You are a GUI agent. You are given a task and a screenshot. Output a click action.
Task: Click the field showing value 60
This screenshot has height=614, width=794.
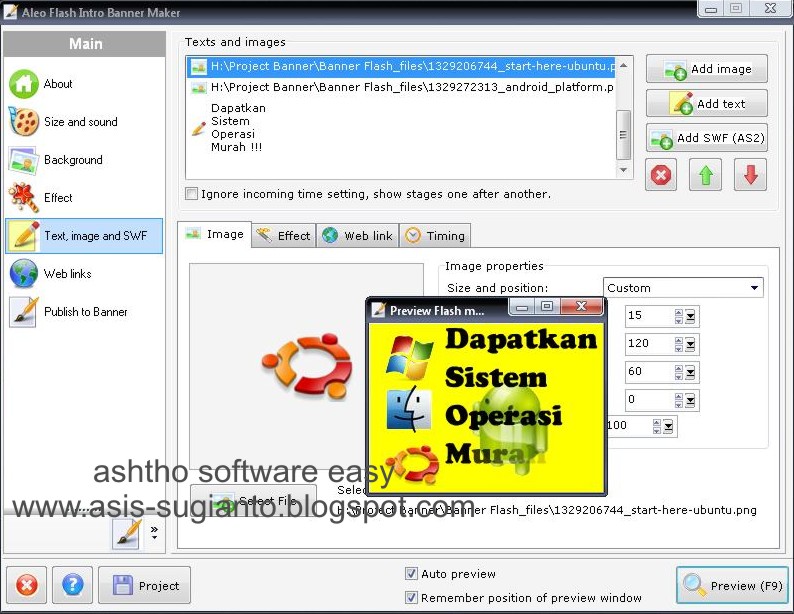(x=649, y=372)
